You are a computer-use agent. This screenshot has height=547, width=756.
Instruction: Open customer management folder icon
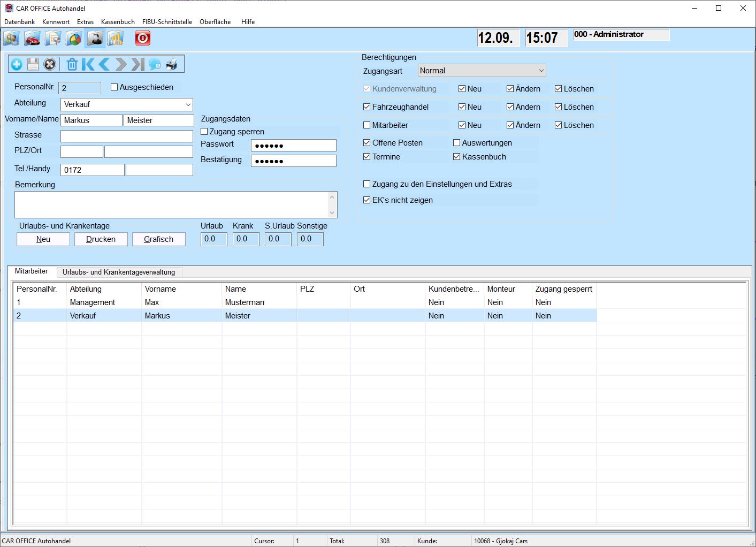tap(12, 39)
